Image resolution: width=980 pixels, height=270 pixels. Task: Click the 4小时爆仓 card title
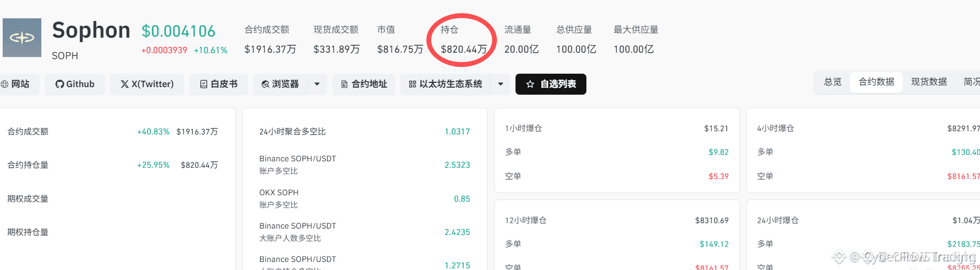click(775, 129)
